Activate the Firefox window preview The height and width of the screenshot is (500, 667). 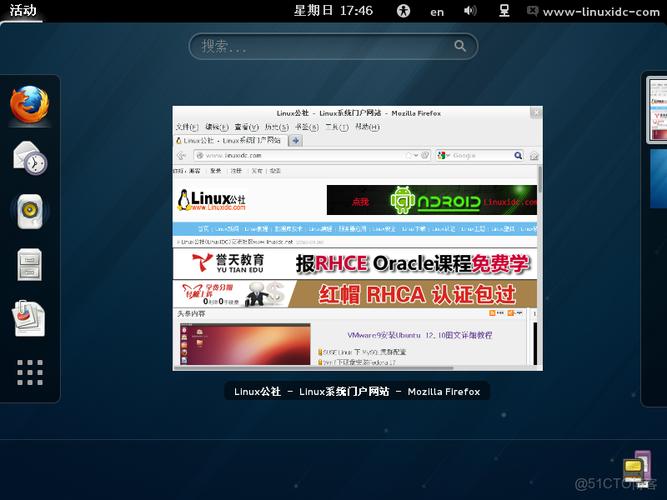coord(357,238)
